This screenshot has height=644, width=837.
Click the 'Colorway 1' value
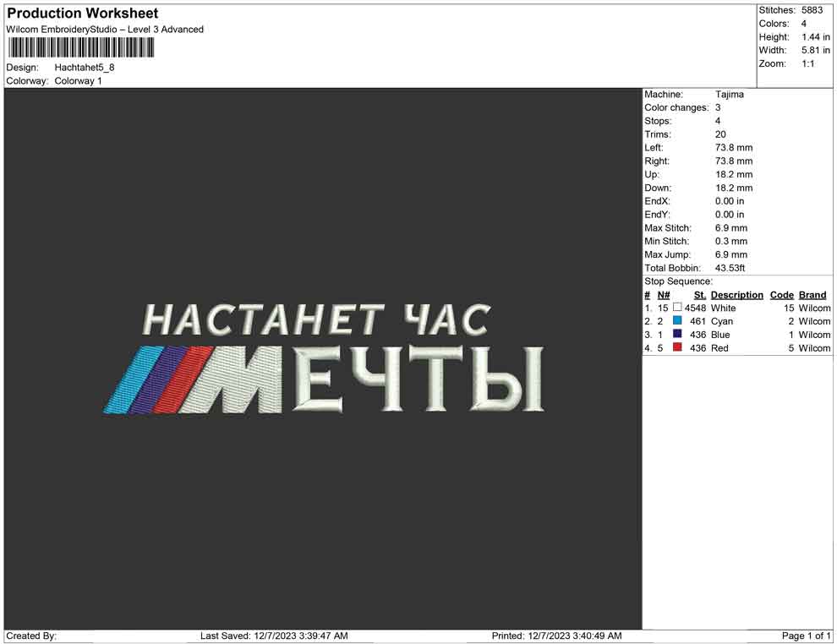pos(78,81)
